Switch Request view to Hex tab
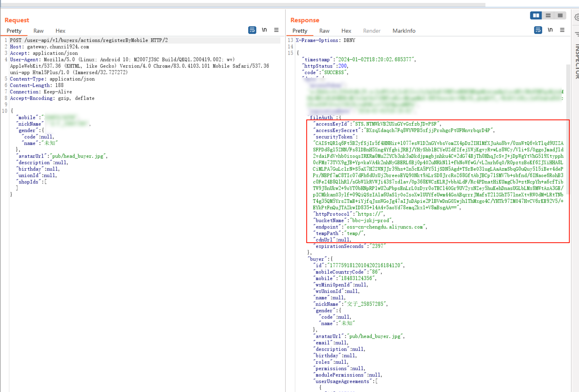This screenshot has height=392, width=579. coord(60,31)
